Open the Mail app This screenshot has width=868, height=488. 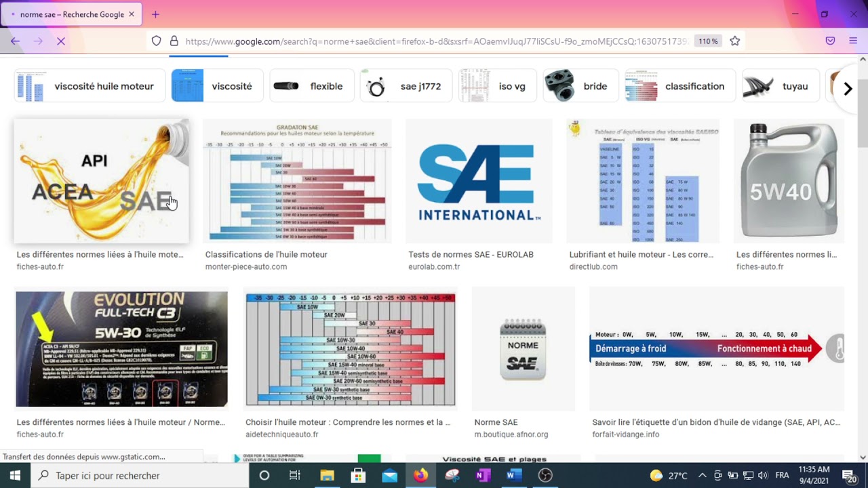coord(389,475)
